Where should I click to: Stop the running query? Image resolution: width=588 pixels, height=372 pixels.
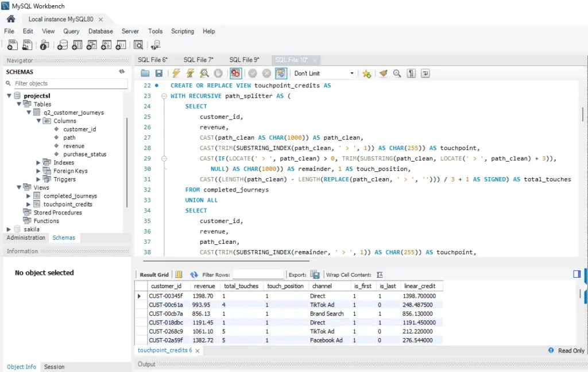pos(218,73)
